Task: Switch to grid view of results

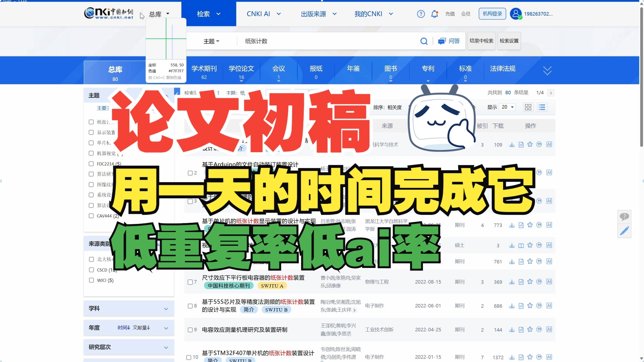Action: 528,107
